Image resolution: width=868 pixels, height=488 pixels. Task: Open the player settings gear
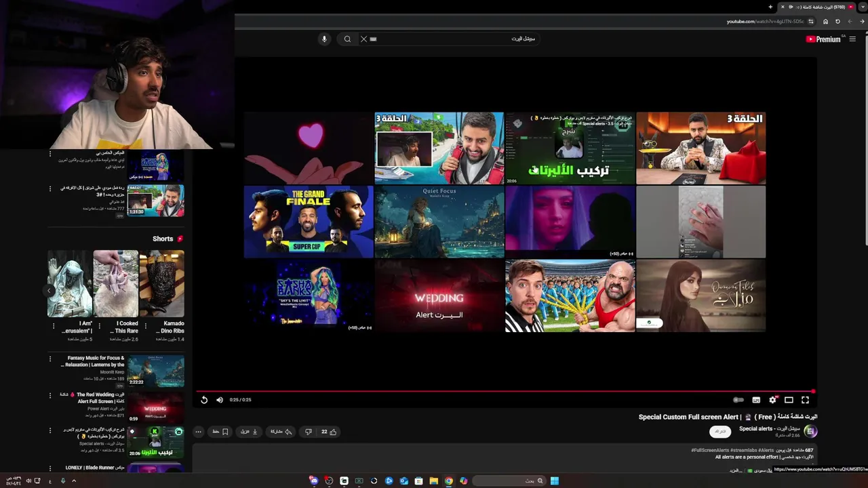(x=772, y=400)
